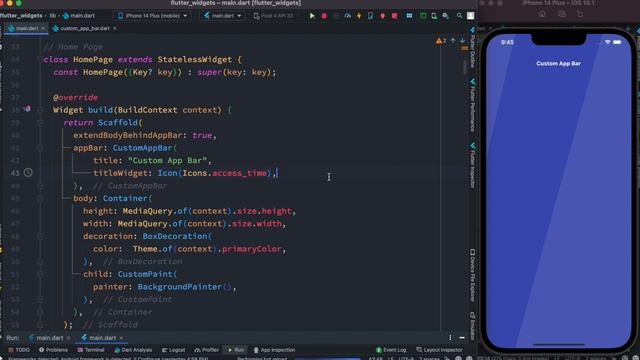Screen dimensions: 640x360
Task: Go to next highlighted error arrow
Action: (x=462, y=40)
